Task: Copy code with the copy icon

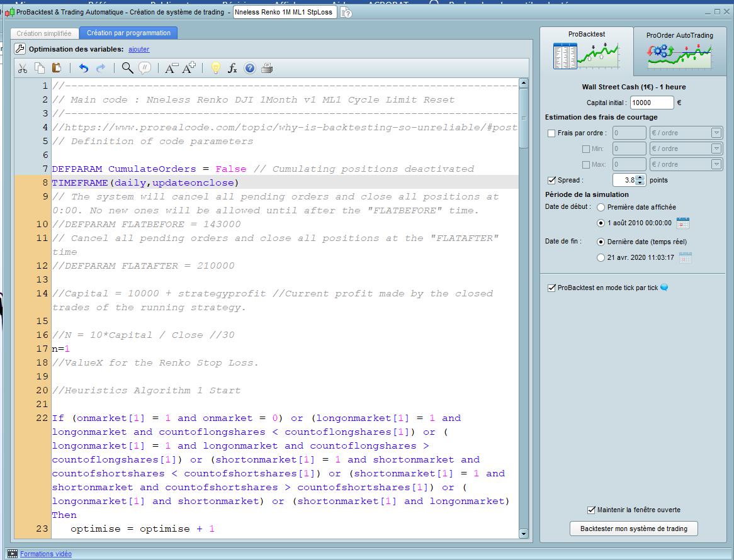Action: tap(40, 69)
